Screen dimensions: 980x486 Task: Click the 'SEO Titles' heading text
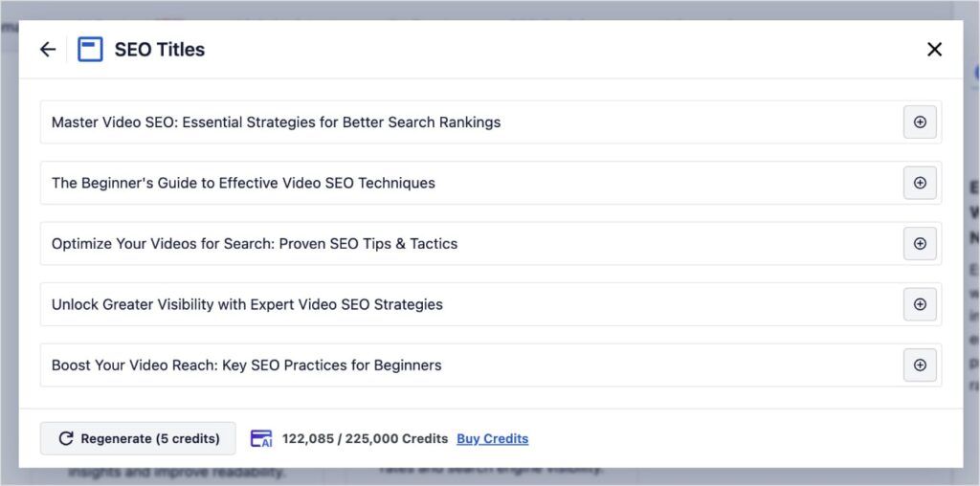point(160,50)
